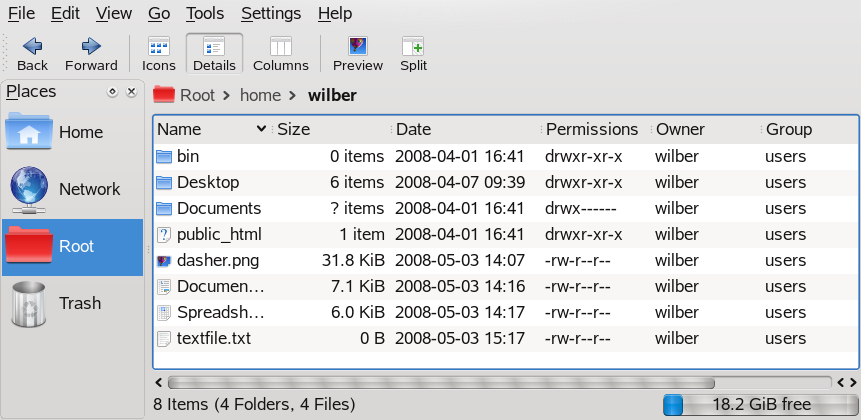Toggle the Preview option in toolbar
The height and width of the screenshot is (420, 861).
click(x=357, y=46)
